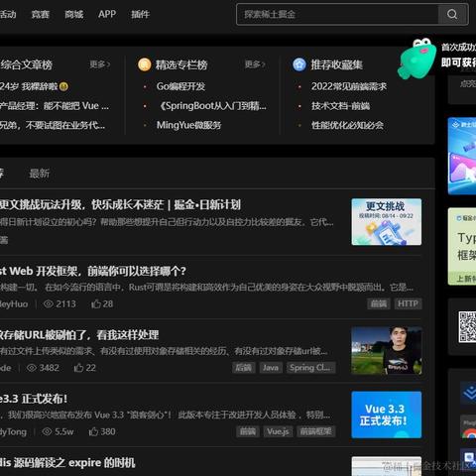This screenshot has width=476, height=476.
Task: Click the blue layered-diamond sidebar icon
Action: pos(469,393)
